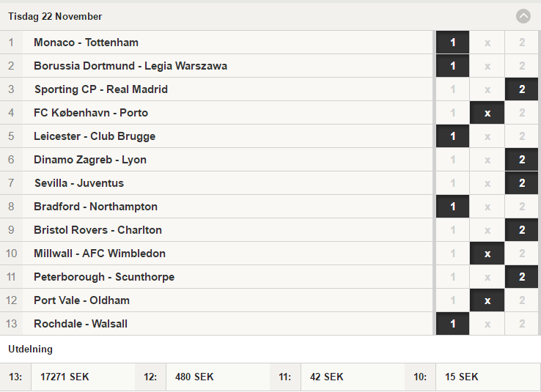Toggle selected 1 on Bradford - Northampton
The image size is (541, 392).
tap(452, 207)
